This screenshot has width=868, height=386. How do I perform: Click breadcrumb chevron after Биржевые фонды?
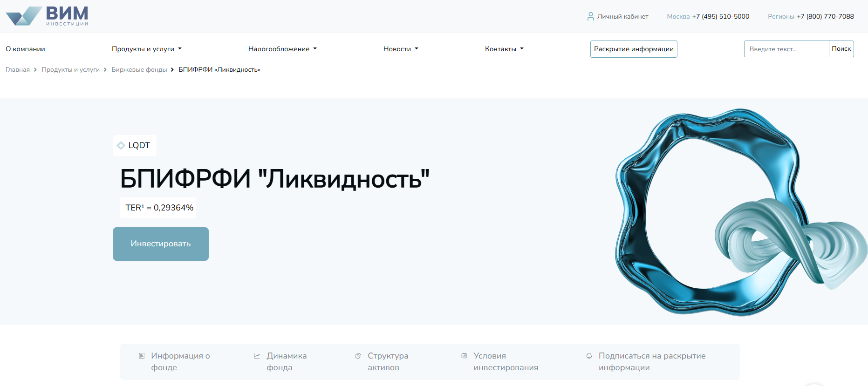pos(172,69)
